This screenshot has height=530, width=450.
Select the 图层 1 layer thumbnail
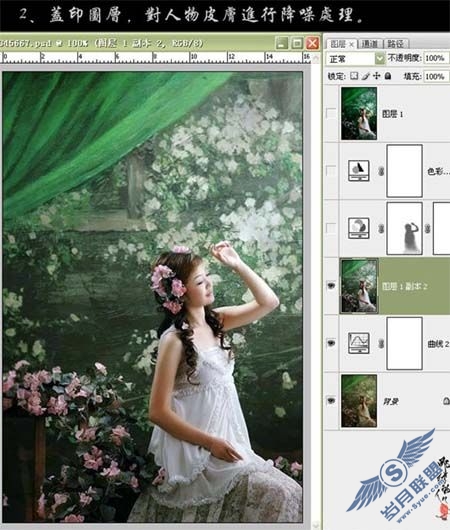(x=359, y=113)
